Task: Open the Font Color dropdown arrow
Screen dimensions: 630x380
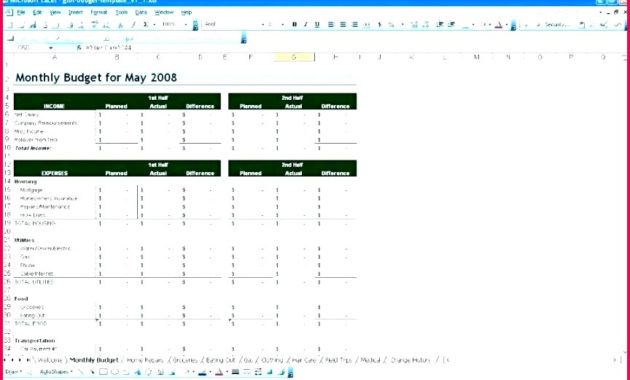Action: click(x=507, y=25)
